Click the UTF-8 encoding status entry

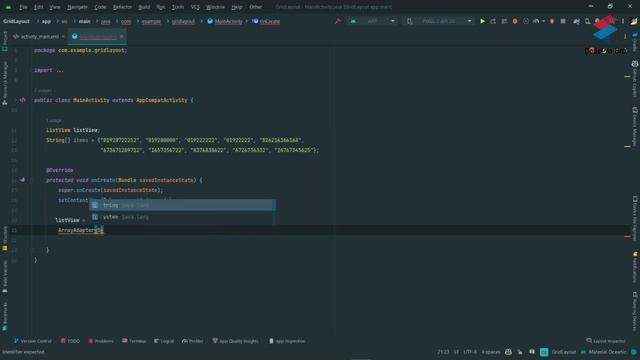point(470,352)
